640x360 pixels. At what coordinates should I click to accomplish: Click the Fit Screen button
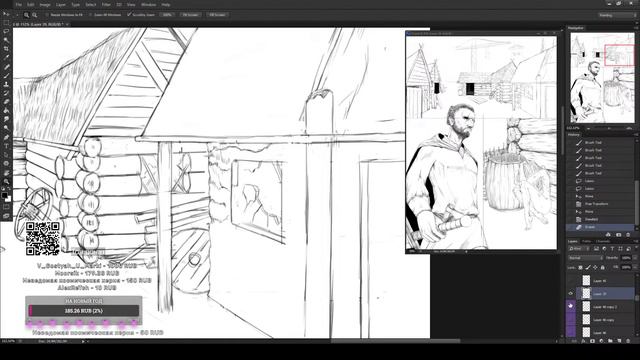point(190,15)
